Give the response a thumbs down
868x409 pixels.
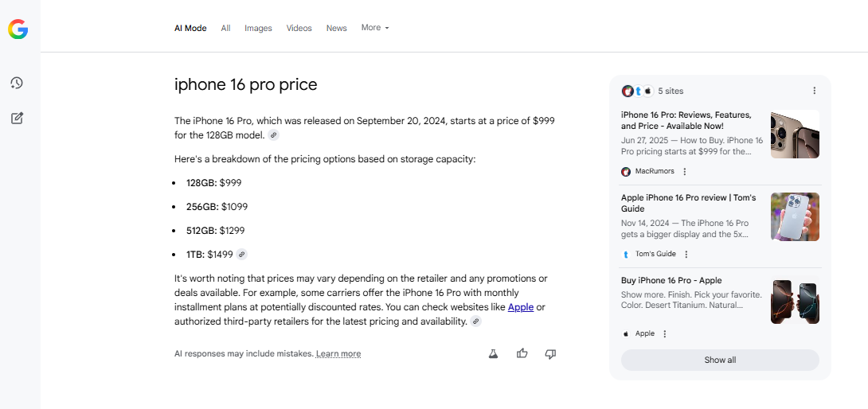click(x=550, y=353)
